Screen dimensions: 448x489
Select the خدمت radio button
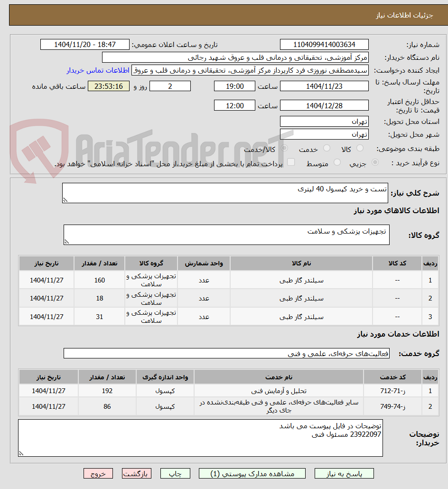327,149
